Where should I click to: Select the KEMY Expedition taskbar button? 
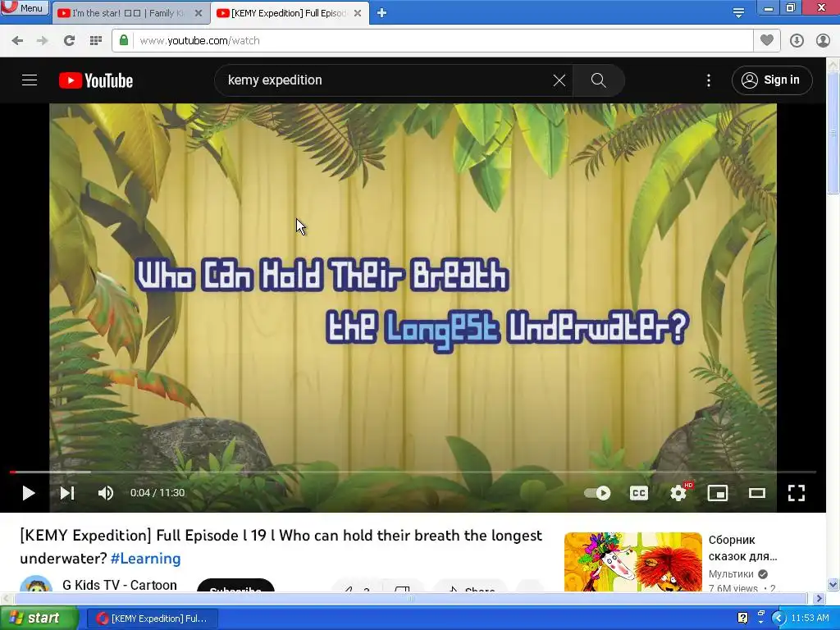pyautogui.click(x=153, y=619)
